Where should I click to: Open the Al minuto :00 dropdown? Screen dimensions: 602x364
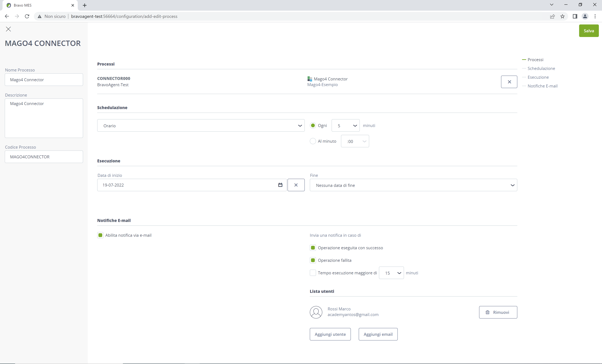pos(355,141)
